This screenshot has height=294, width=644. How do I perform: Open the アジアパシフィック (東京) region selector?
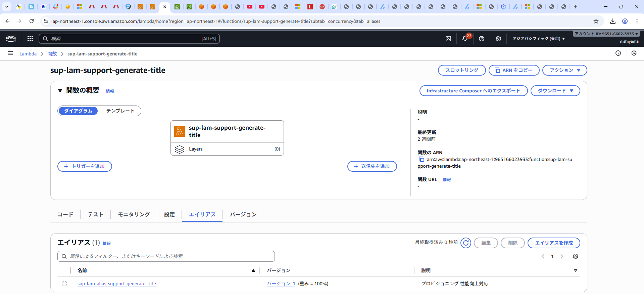tap(538, 39)
